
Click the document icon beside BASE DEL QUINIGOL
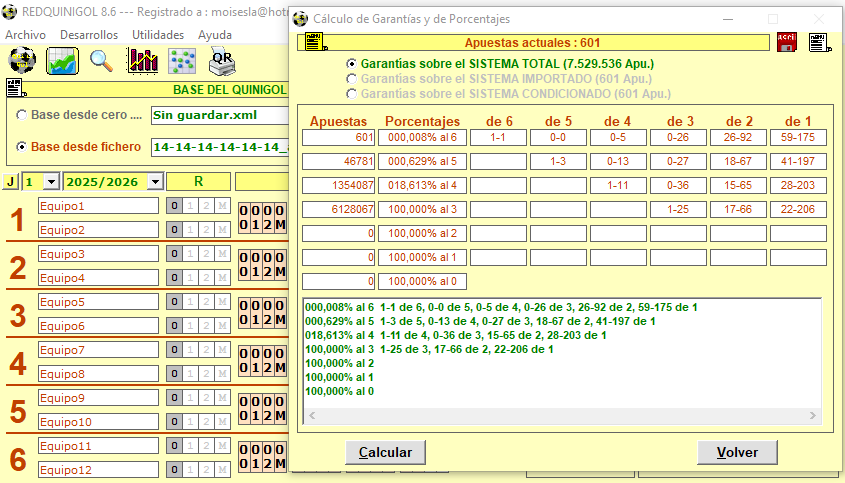(x=16, y=88)
